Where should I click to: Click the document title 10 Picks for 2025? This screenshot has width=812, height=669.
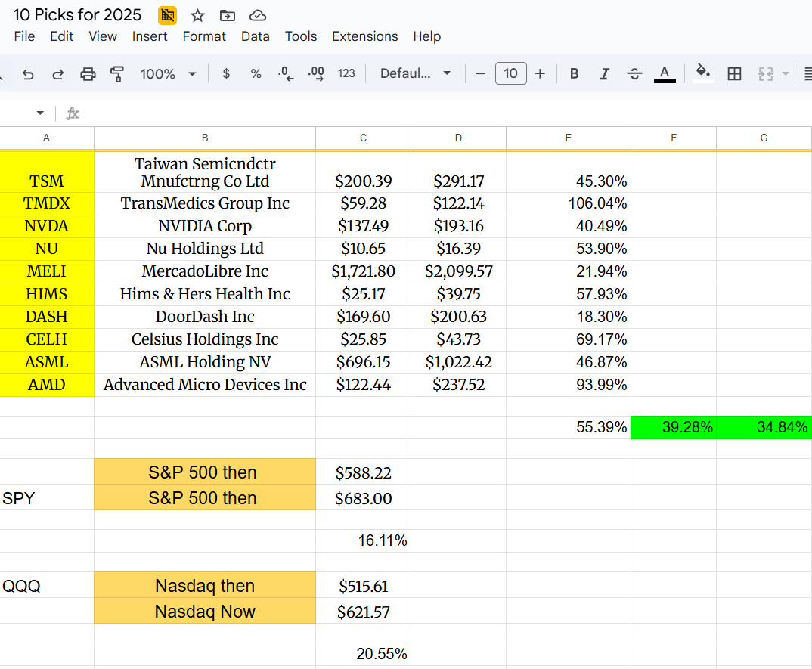[77, 15]
